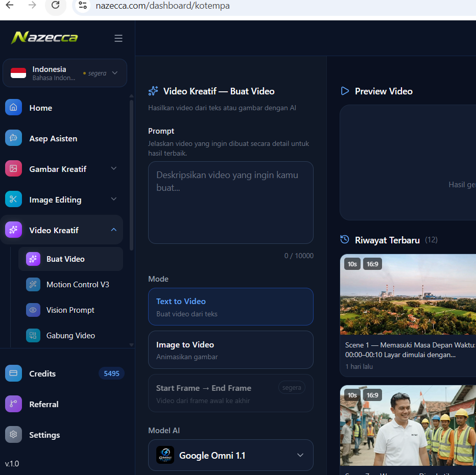Image resolution: width=476 pixels, height=475 pixels.
Task: Expand the Gambar Kreatif submenu chevron
Action: pos(114,168)
